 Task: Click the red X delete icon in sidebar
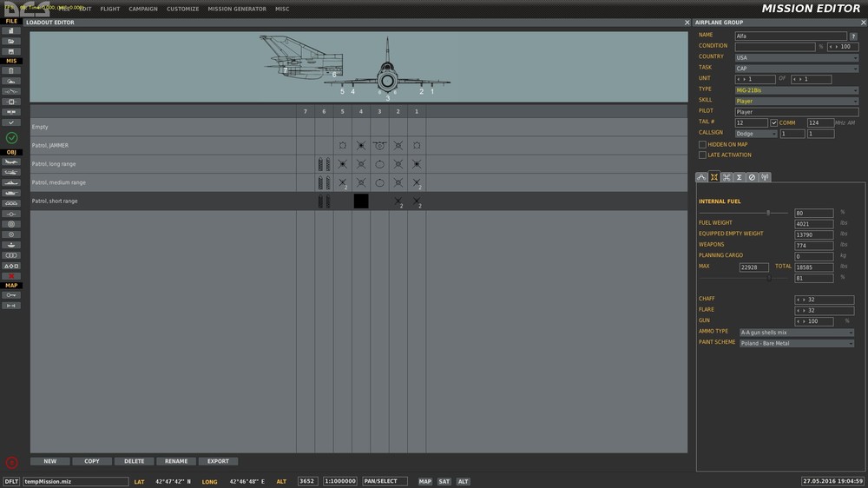11,276
